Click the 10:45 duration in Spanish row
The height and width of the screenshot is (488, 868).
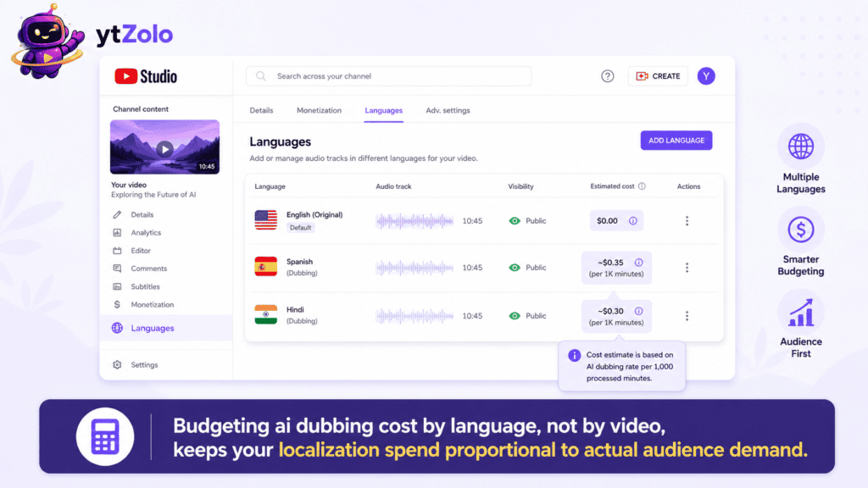click(x=472, y=268)
